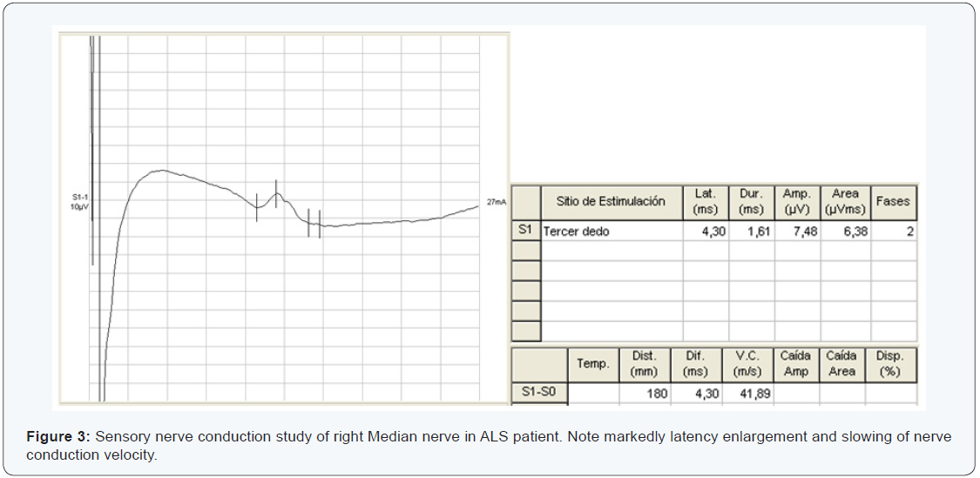Image resolution: width=980 pixels, height=478 pixels.
Task: Click the 'Tercer dedo' stimulation site cell
Action: 611,231
